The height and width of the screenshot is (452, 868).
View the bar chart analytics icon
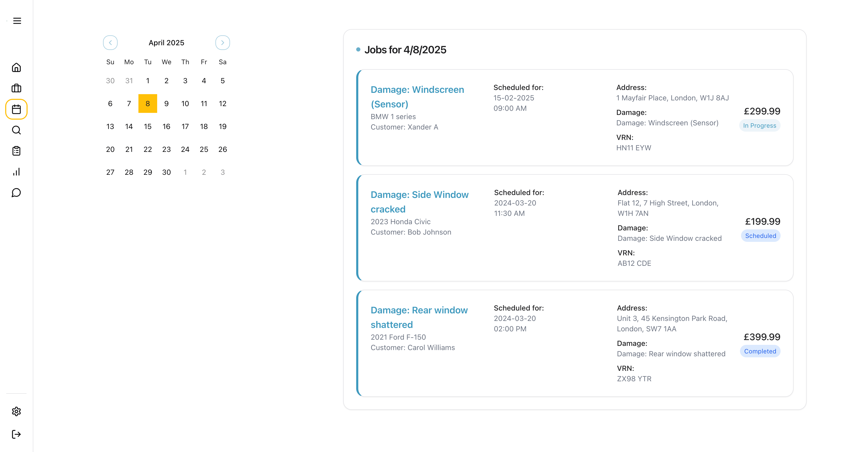coord(16,172)
